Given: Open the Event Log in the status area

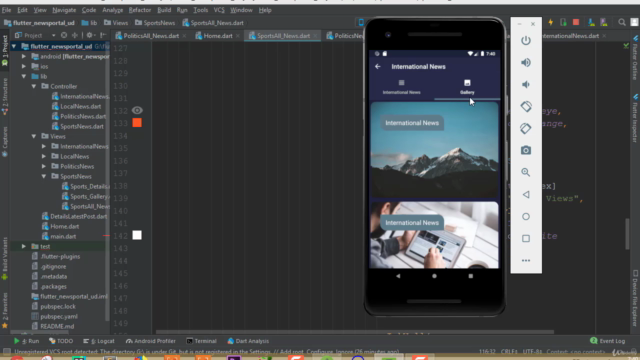Looking at the screenshot, I should (x=608, y=341).
